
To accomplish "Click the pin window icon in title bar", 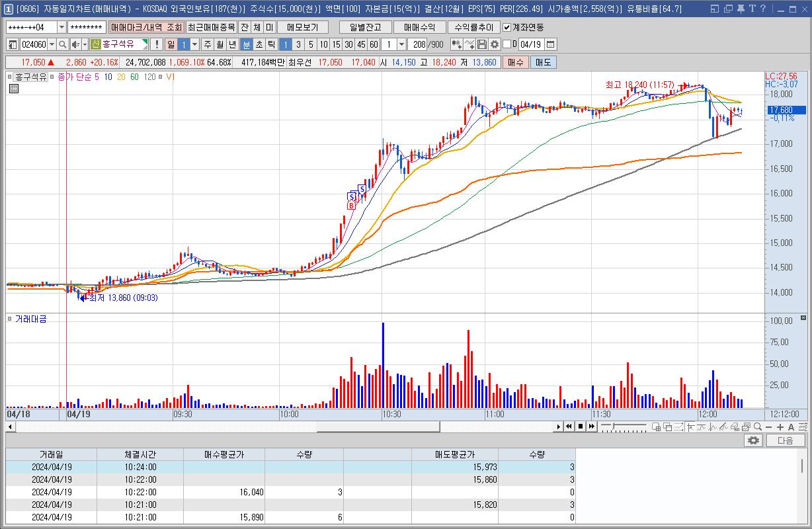I will point(740,9).
